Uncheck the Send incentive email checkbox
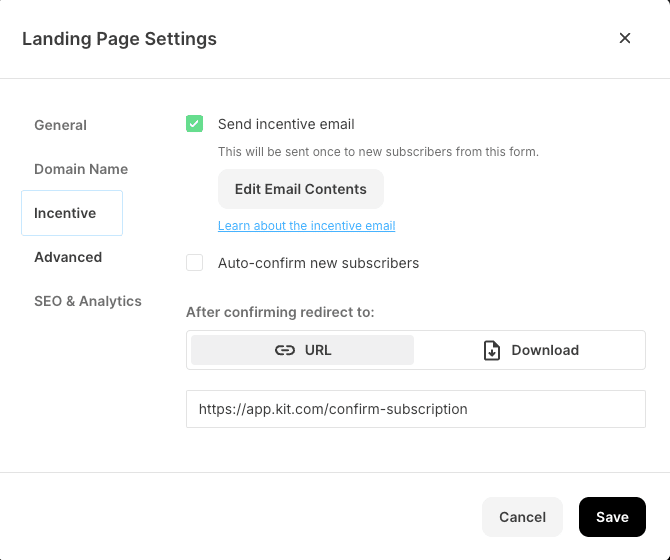The height and width of the screenshot is (560, 670). pos(194,124)
